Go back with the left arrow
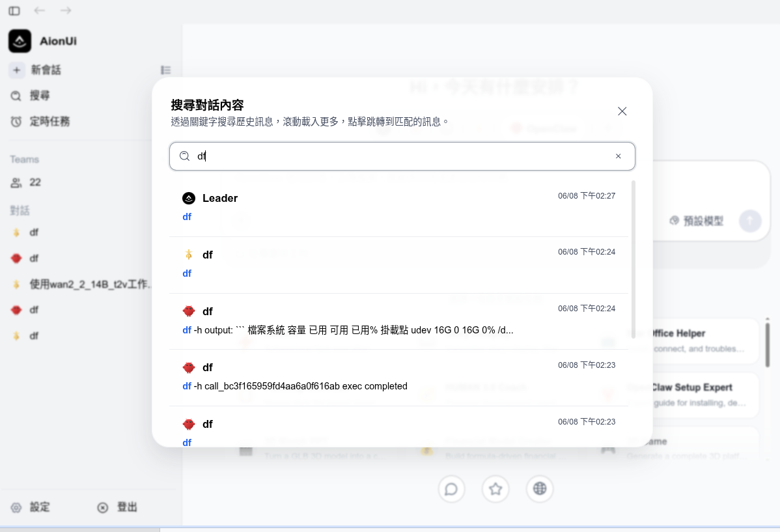This screenshot has width=780, height=532. tap(40, 10)
